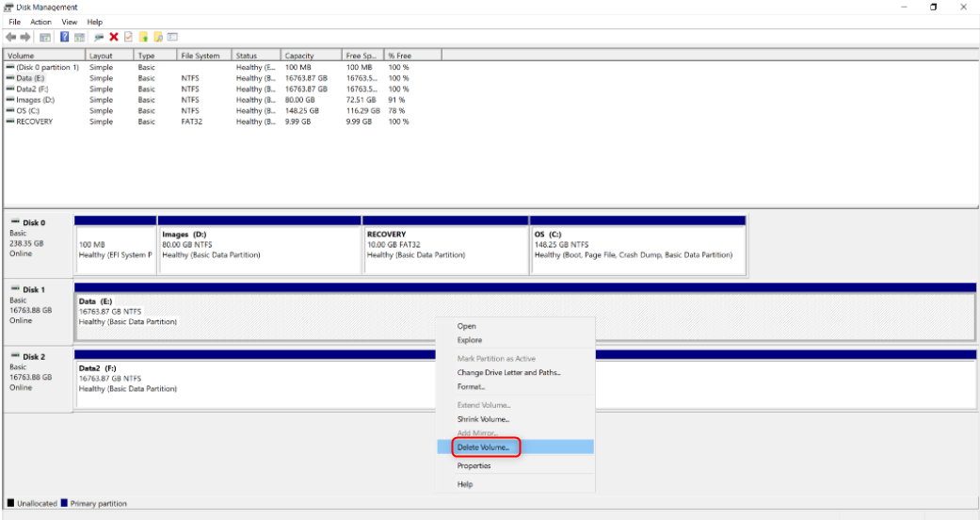
Task: Click the Disk 1 drive icon
Action: [x=15, y=290]
